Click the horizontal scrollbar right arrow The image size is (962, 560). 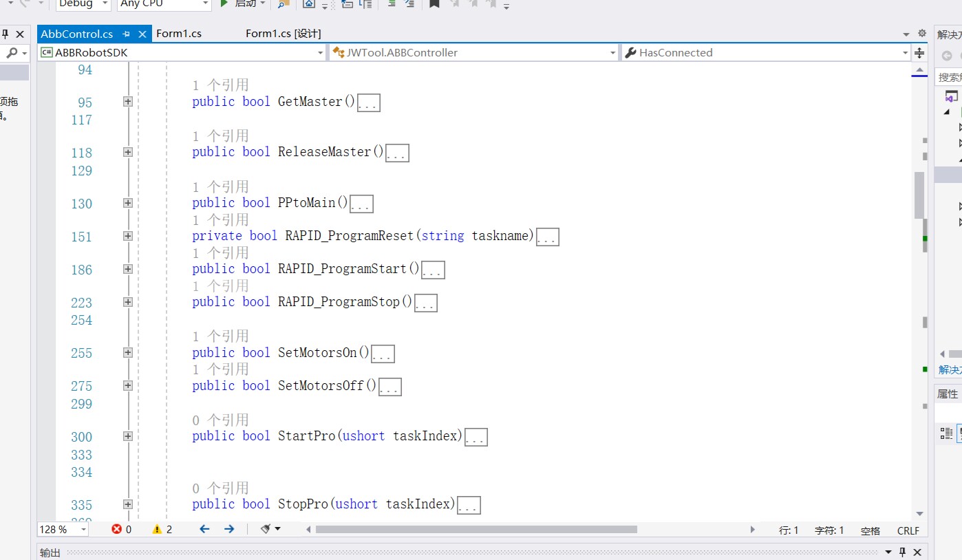pyautogui.click(x=752, y=529)
